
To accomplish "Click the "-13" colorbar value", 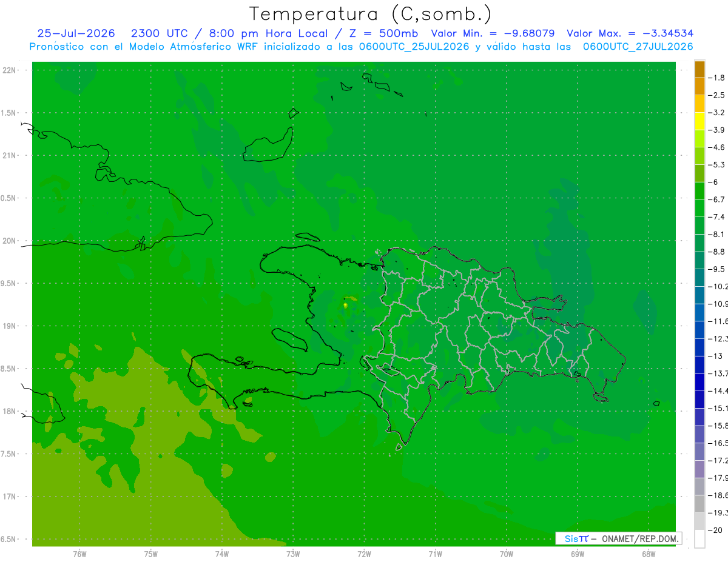I will pyautogui.click(x=716, y=356).
